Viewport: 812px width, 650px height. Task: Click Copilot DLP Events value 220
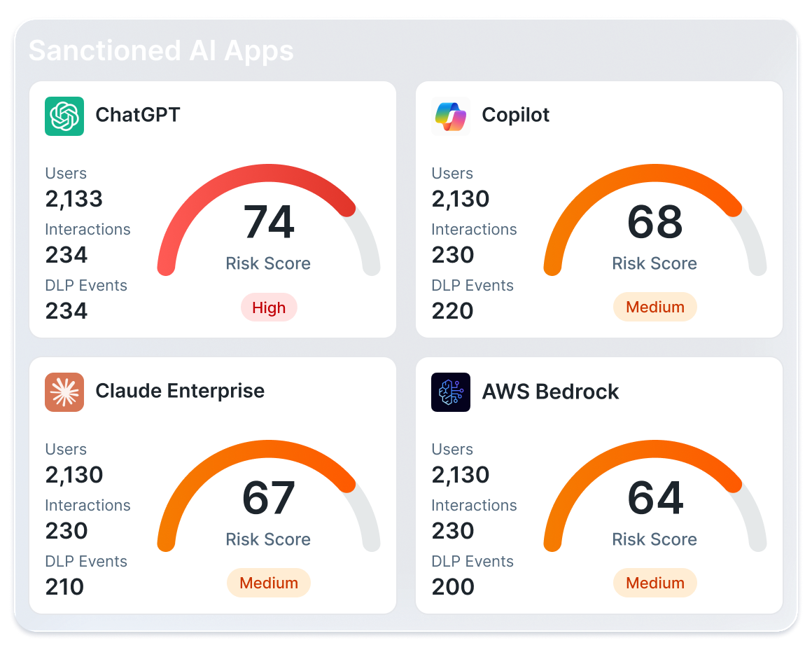[453, 310]
